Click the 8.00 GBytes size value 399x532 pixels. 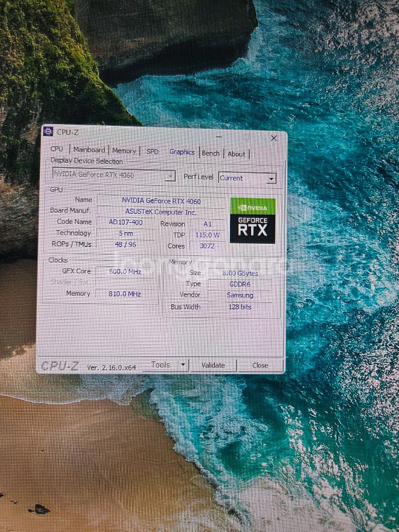pyautogui.click(x=240, y=273)
